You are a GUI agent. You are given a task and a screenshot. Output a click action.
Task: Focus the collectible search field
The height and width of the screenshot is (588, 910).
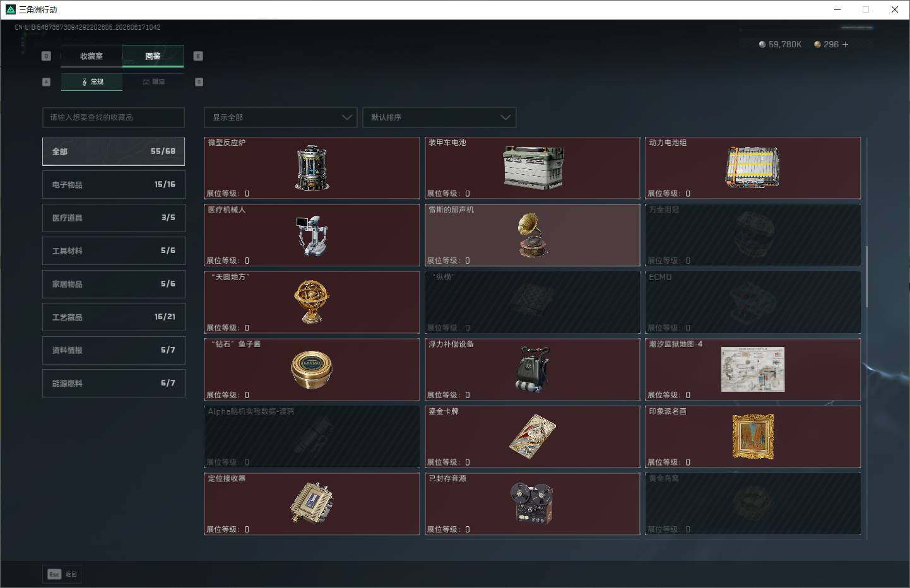click(x=114, y=117)
